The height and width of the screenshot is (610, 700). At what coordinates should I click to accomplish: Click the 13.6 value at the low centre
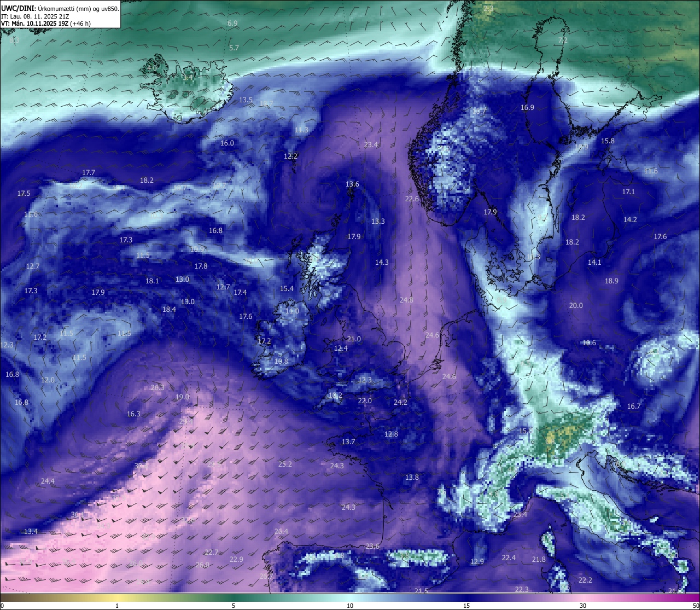click(352, 184)
